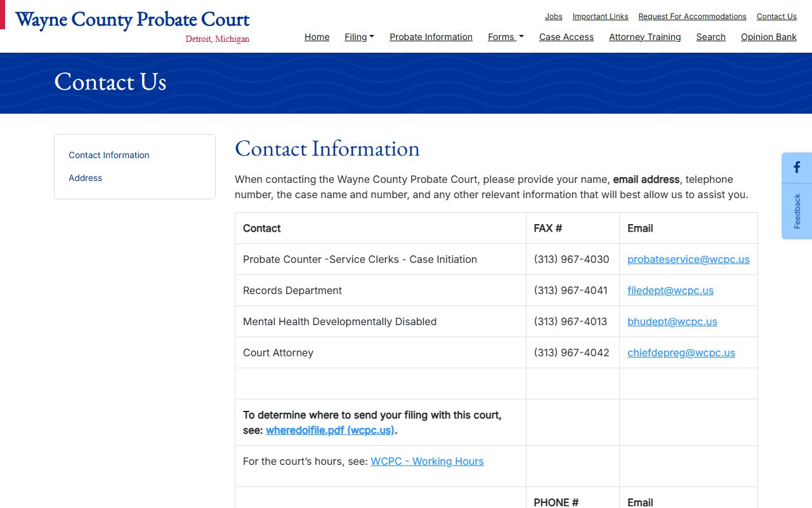Screen dimensions: 812x508
Task: Open the Opinion Bank menu item
Action: [768, 37]
